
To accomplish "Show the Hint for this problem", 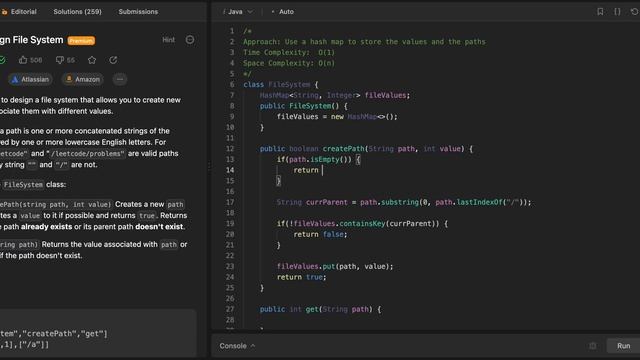I will [x=169, y=40].
